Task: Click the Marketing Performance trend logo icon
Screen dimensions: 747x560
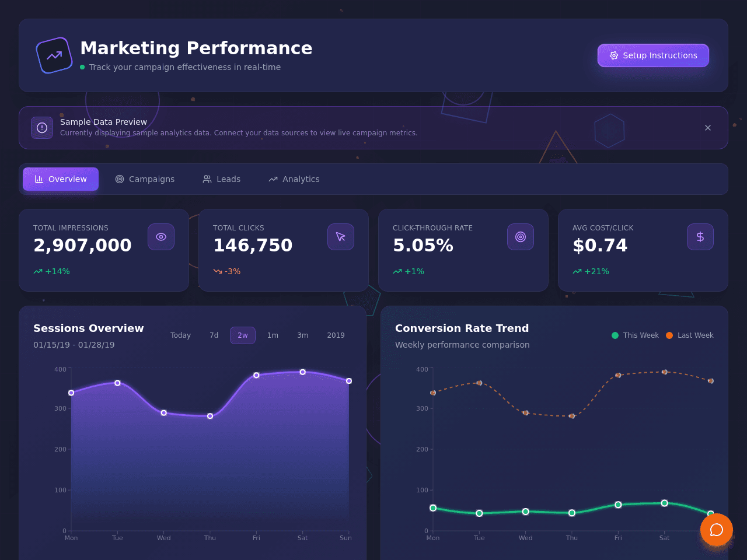Action: pos(54,55)
